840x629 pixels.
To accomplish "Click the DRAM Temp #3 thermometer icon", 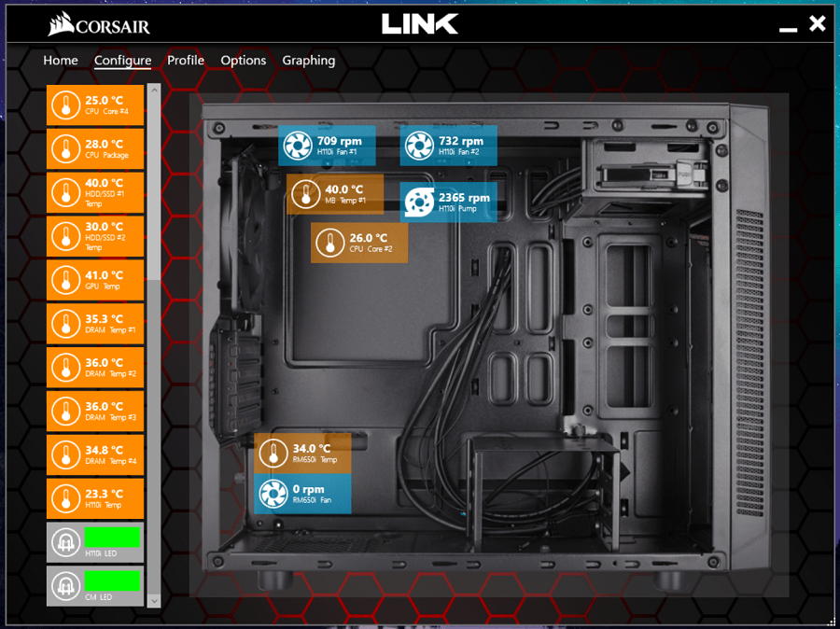I will pyautogui.click(x=66, y=411).
